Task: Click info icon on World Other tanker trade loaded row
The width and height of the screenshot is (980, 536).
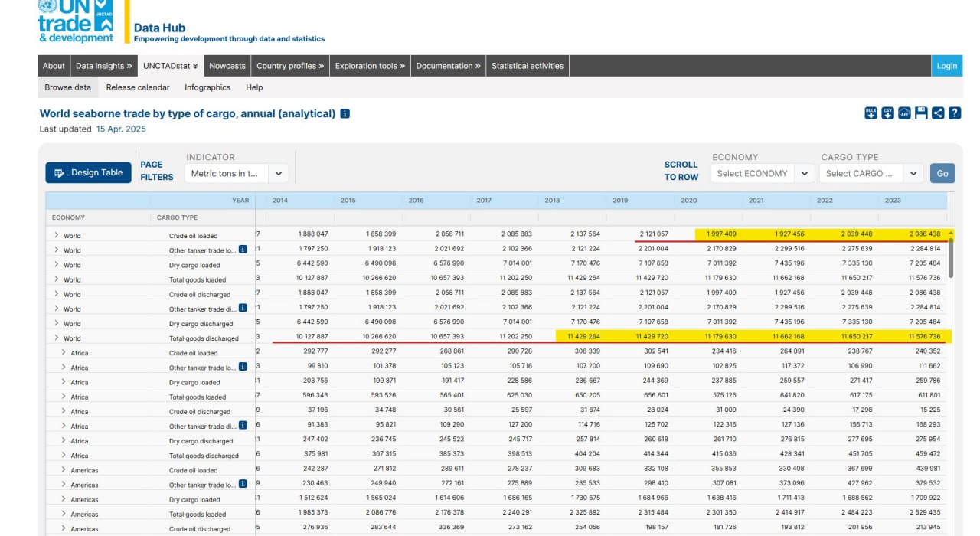Action: [243, 250]
